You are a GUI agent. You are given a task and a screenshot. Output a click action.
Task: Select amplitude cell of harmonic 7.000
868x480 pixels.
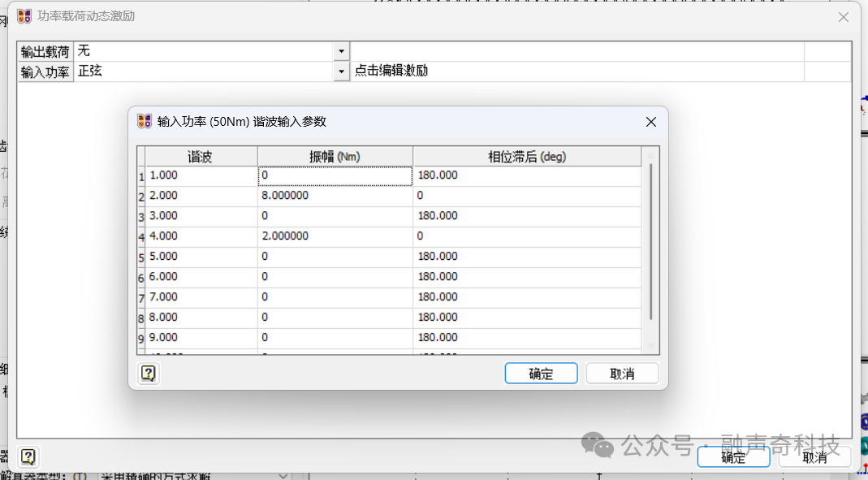coord(335,297)
